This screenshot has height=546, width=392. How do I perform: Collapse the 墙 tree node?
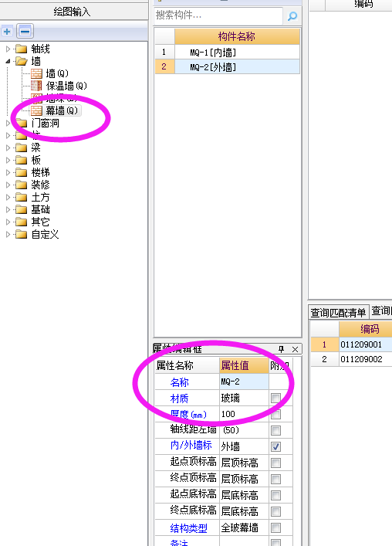coord(8,61)
